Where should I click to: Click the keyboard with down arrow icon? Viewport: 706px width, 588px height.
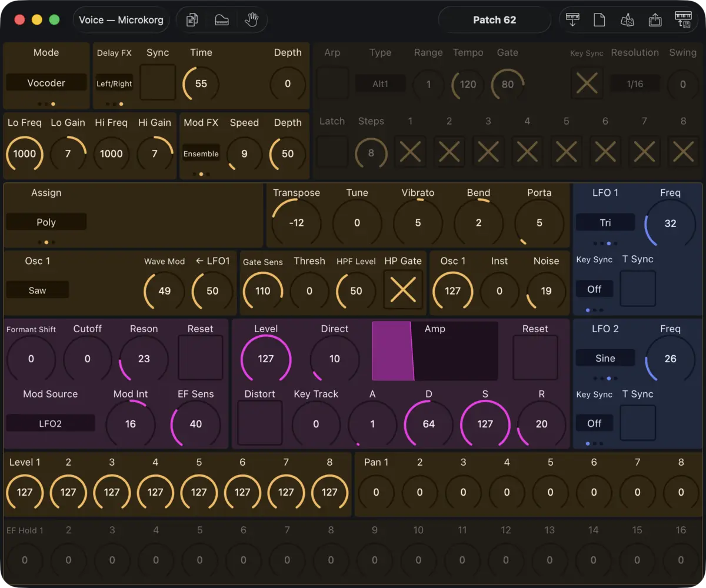(x=572, y=20)
